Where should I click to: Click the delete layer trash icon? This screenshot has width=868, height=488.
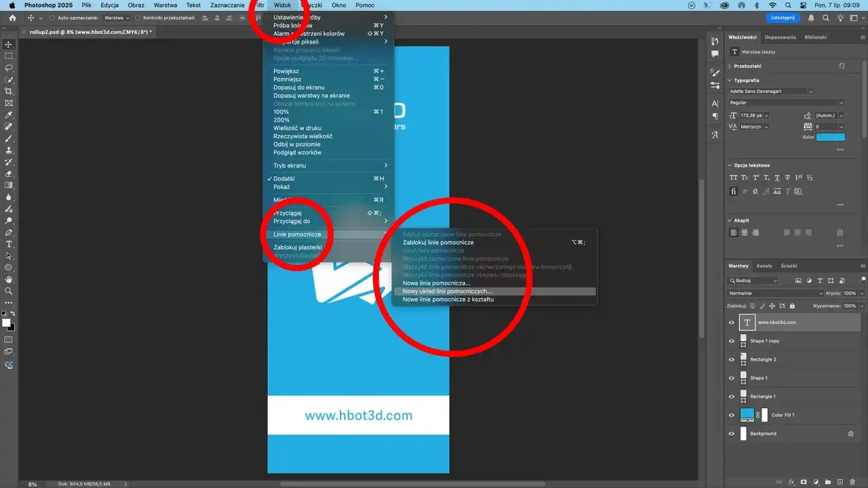click(852, 482)
